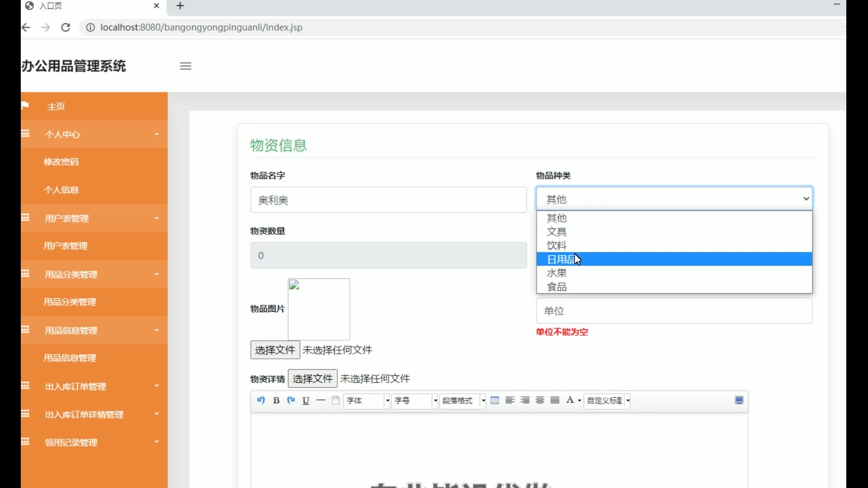The image size is (868, 488).
Task: Toggle sidebar with hamburger menu icon
Action: (x=186, y=66)
